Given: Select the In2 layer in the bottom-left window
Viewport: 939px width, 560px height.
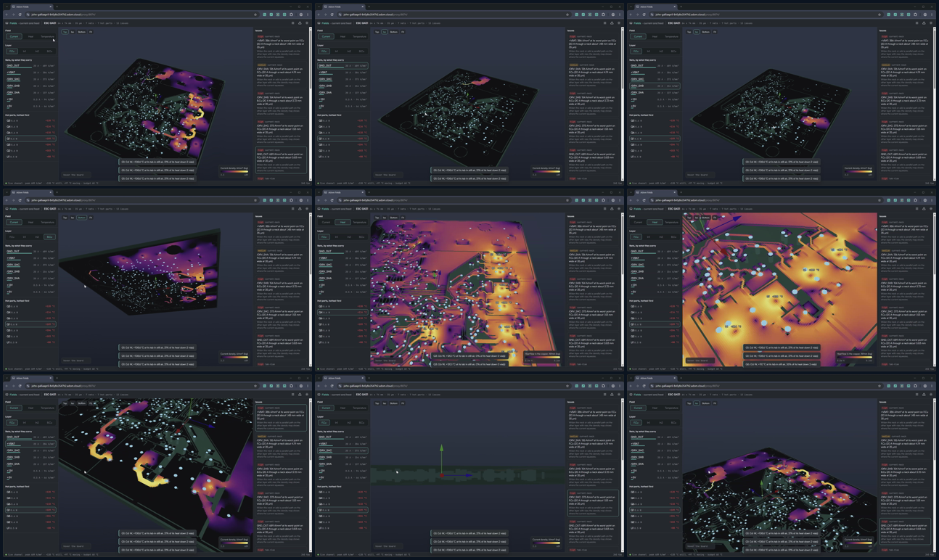Looking at the screenshot, I should point(37,423).
